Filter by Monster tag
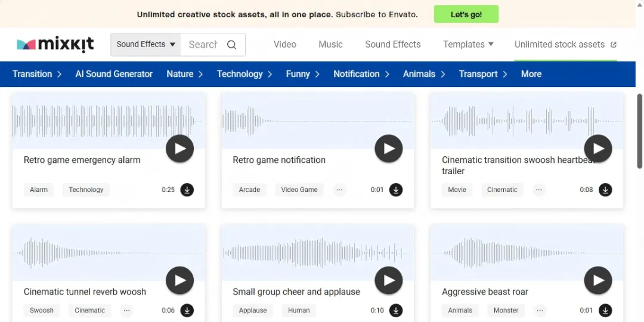Image resolution: width=644 pixels, height=322 pixels. pyautogui.click(x=506, y=311)
